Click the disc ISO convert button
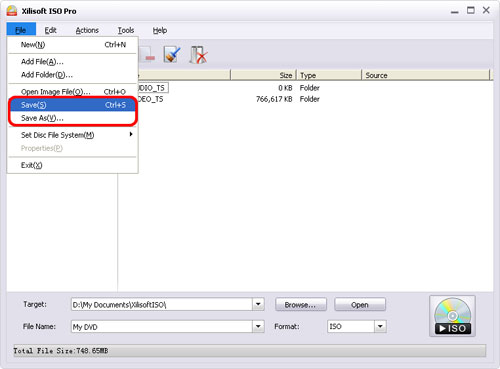The image size is (500, 369). coord(452,316)
